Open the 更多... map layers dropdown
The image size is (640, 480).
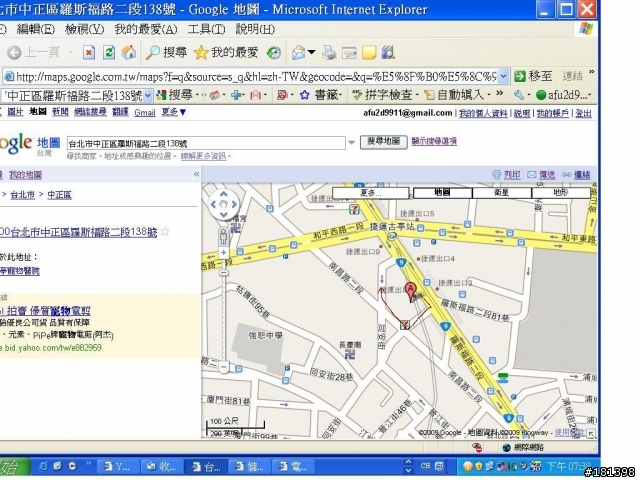pos(371,193)
